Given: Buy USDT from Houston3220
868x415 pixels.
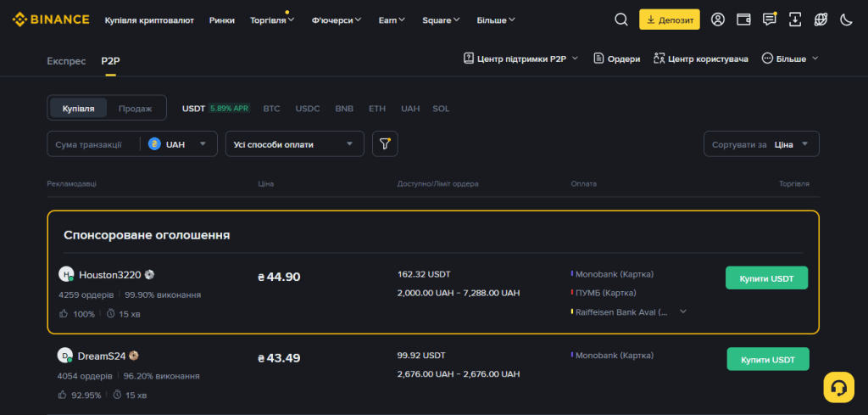Looking at the screenshot, I should tap(766, 278).
